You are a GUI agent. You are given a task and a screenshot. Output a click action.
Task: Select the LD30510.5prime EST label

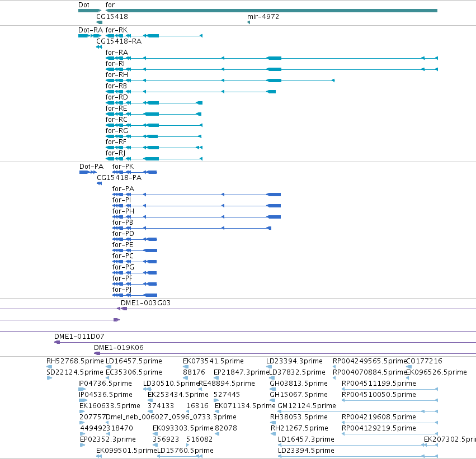point(171,384)
